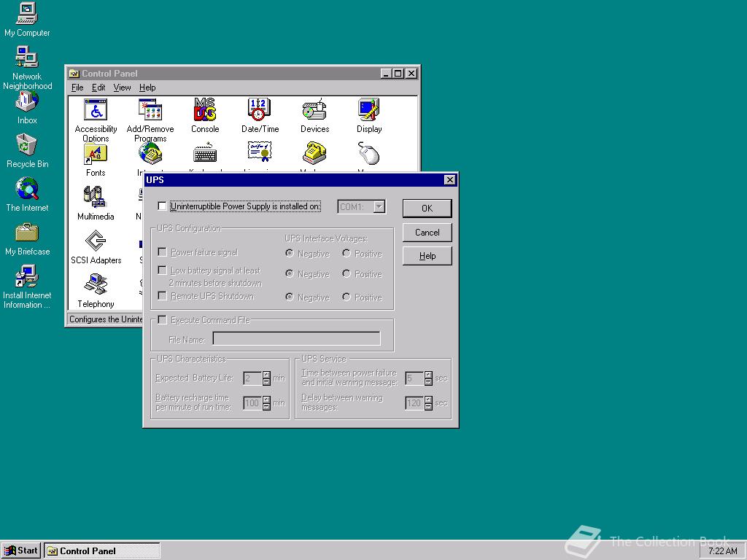
Task: Click Control Panel taskbar button
Action: [x=102, y=551]
